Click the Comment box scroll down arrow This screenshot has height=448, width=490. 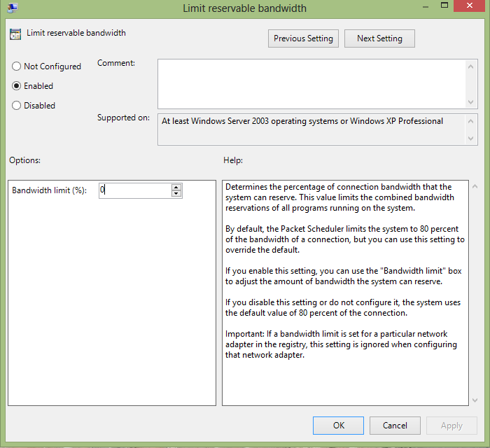471,102
